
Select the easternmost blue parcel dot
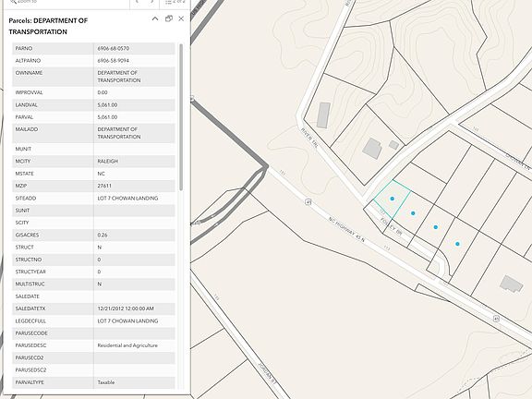[457, 244]
